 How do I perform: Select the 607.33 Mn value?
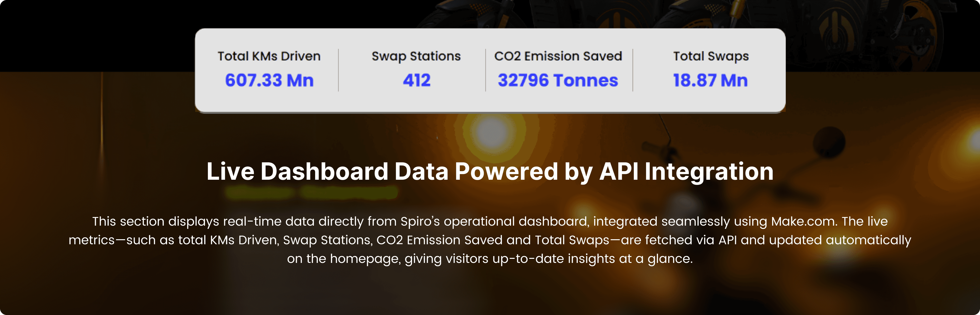(x=269, y=80)
